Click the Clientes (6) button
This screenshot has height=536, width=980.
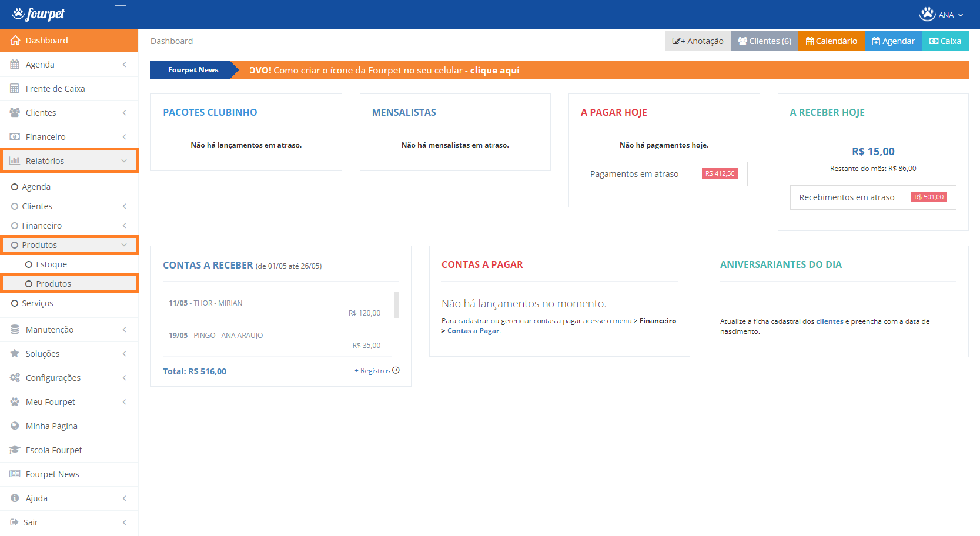[x=764, y=41]
